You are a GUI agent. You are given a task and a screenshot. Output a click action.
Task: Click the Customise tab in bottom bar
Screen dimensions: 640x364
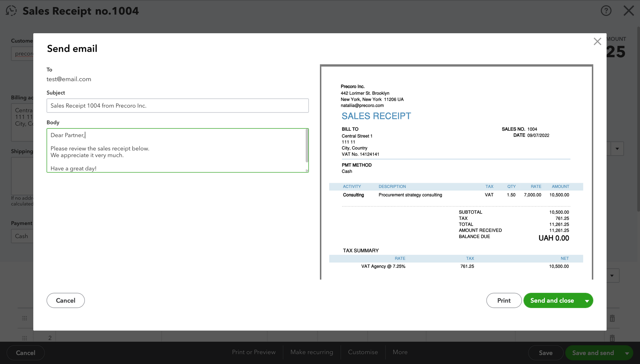point(362,352)
